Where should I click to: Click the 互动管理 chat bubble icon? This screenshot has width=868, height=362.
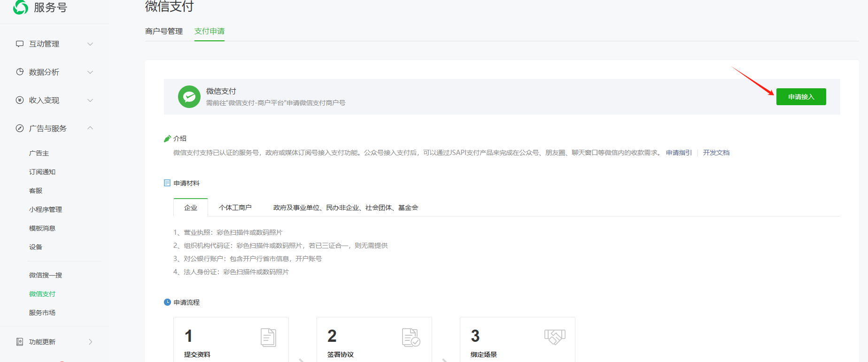click(x=20, y=44)
